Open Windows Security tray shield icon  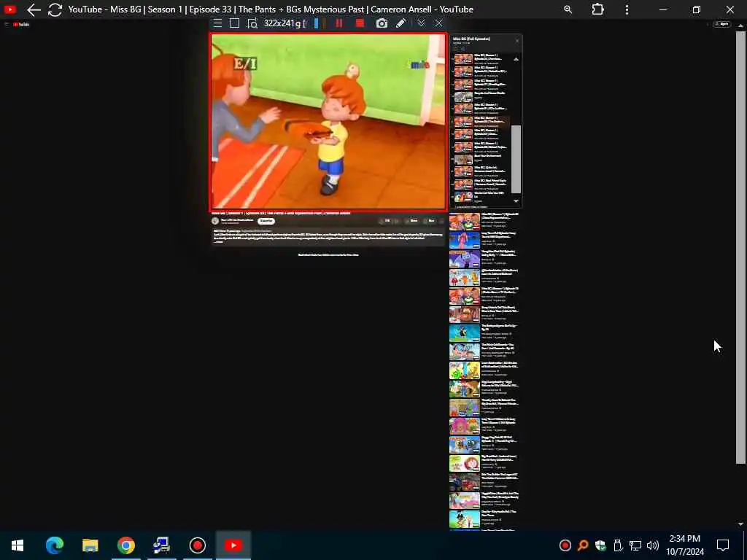pyautogui.click(x=600, y=545)
